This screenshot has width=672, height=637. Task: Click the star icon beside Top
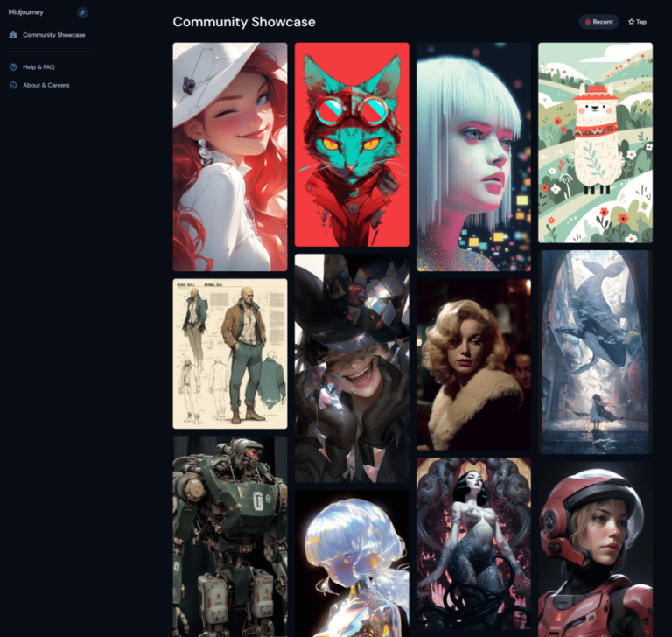tap(631, 22)
